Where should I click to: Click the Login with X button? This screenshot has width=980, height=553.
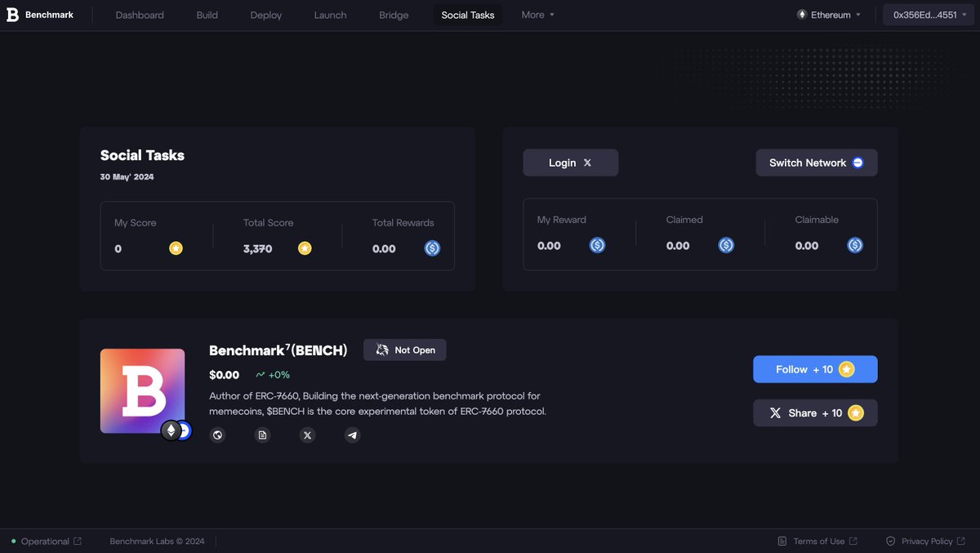571,163
